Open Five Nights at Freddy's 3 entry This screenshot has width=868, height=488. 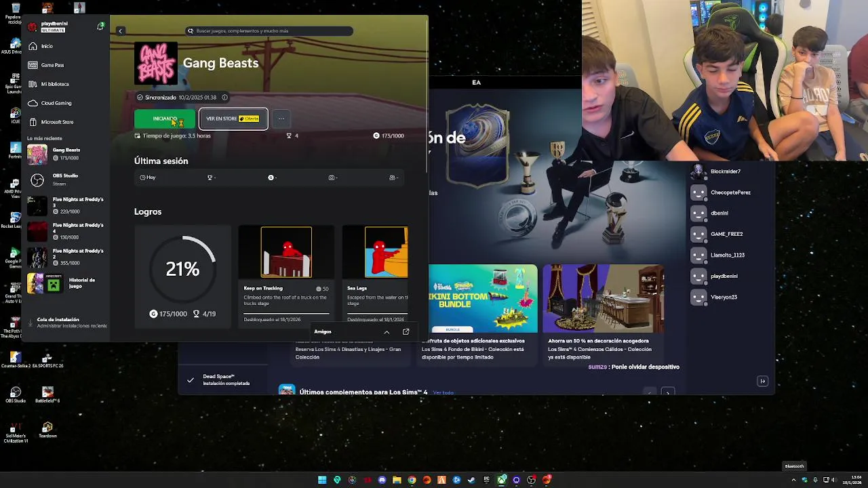pos(66,205)
